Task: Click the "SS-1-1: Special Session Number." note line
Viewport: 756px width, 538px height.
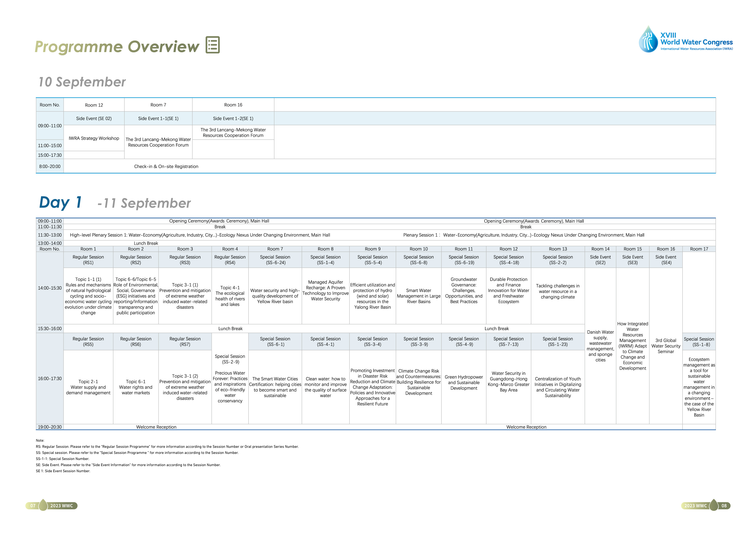Action: [x=63, y=459]
